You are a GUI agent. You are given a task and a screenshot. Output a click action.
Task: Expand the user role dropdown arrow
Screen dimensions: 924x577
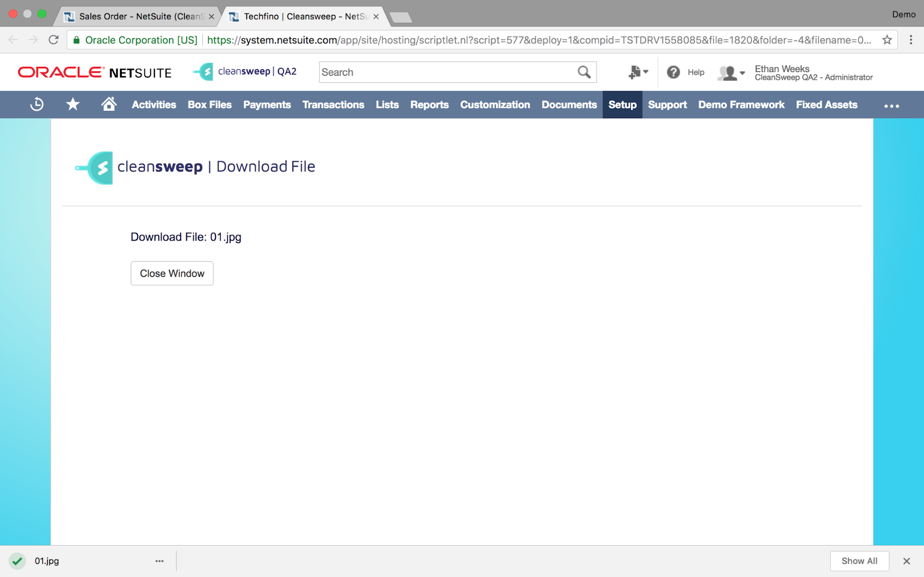click(x=742, y=73)
